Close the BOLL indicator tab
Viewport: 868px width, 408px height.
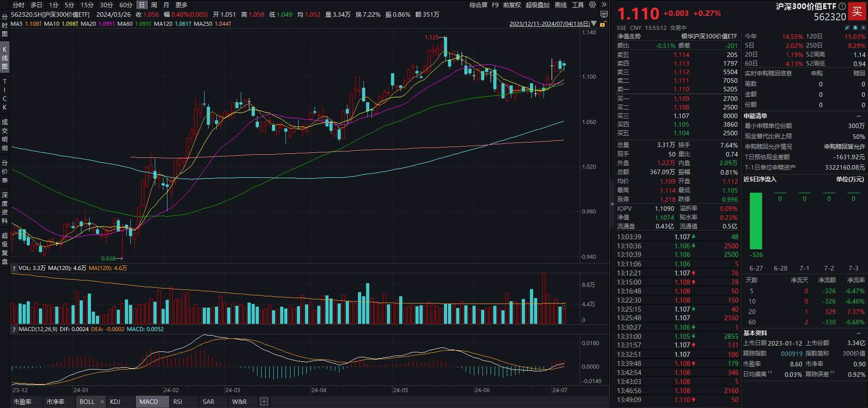coord(102,402)
